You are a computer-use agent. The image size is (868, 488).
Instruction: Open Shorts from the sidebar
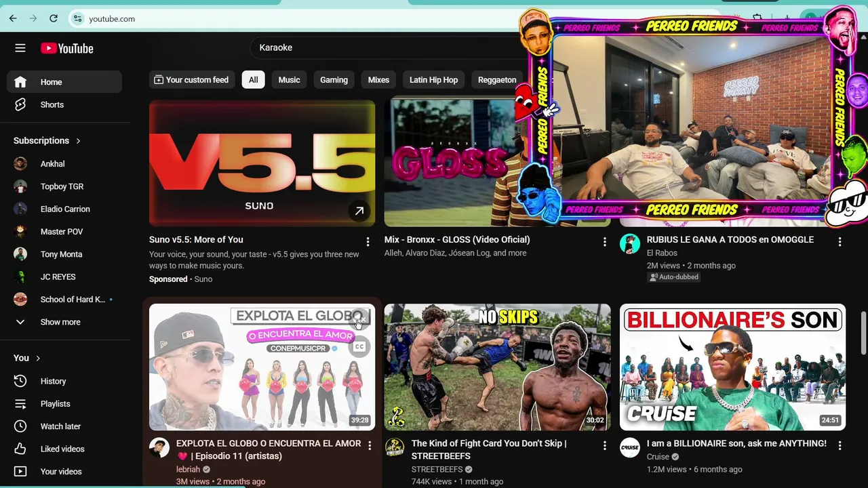64,105
